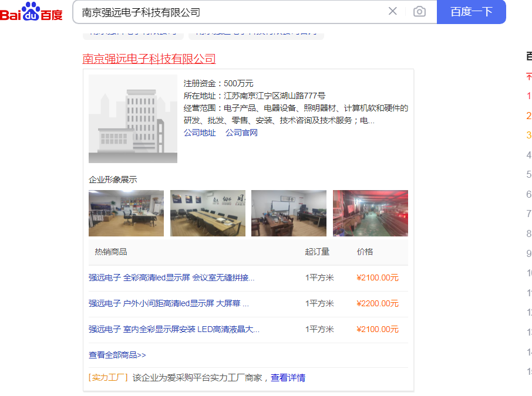Click 1平方米 in the 户外小间距 row
The image size is (532, 396).
click(319, 303)
